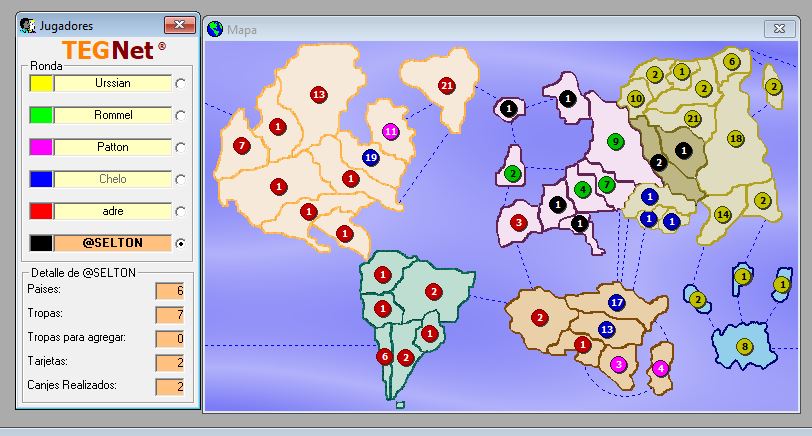Click the magenta army token numbered 11

[x=390, y=131]
